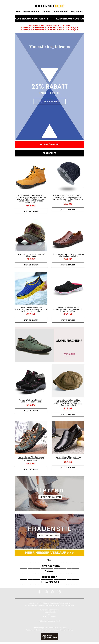99x644 pixels.
Task: Open the Herrenschuhe menu item in header
Action: (31, 12)
